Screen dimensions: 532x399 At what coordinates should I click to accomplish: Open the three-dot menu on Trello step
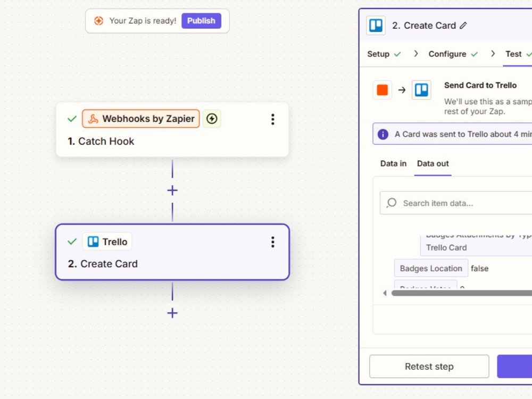pos(273,242)
